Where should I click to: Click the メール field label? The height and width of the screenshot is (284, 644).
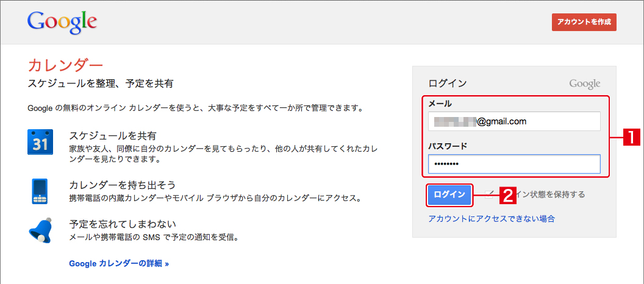point(440,104)
